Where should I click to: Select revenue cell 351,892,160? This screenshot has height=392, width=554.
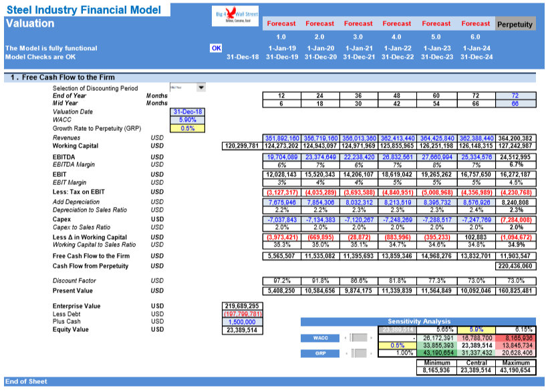[x=282, y=138]
